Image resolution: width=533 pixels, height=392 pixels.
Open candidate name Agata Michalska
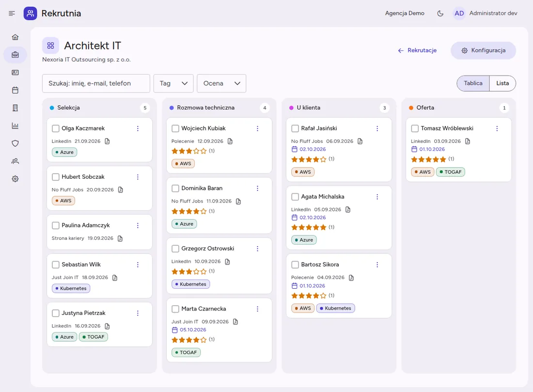(323, 197)
